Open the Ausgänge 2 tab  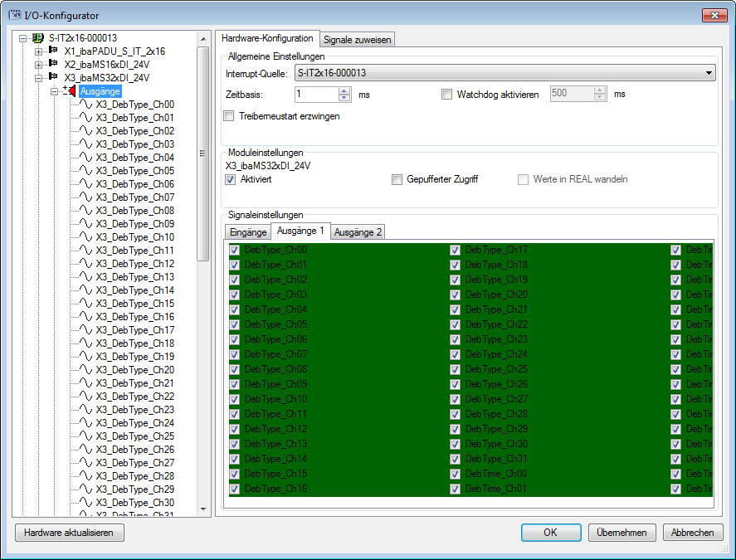[358, 232]
